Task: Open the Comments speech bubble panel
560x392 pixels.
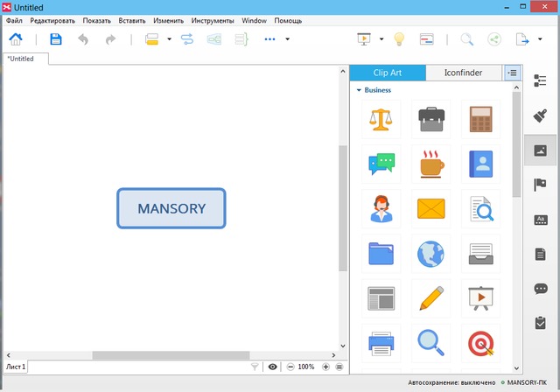Action: [540, 289]
